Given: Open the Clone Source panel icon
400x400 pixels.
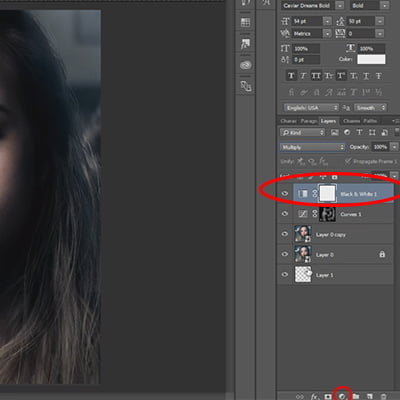Looking at the screenshot, I should coord(246,86).
